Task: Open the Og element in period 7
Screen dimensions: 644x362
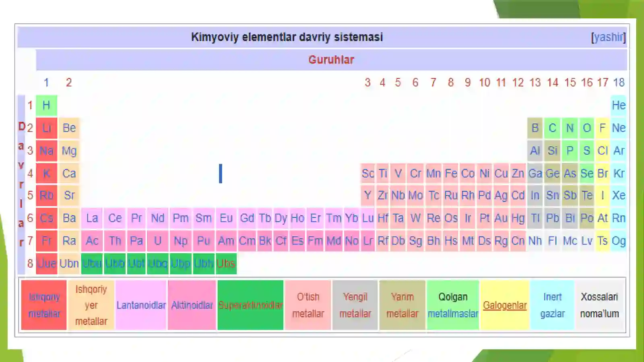Action: pyautogui.click(x=619, y=241)
